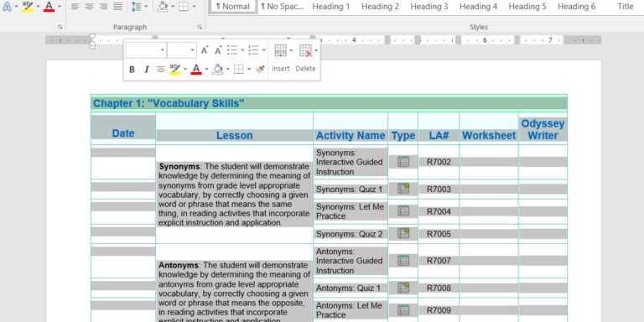The height and width of the screenshot is (322, 644).
Task: Click the first-line indent marker on the ruler
Action: point(92,37)
